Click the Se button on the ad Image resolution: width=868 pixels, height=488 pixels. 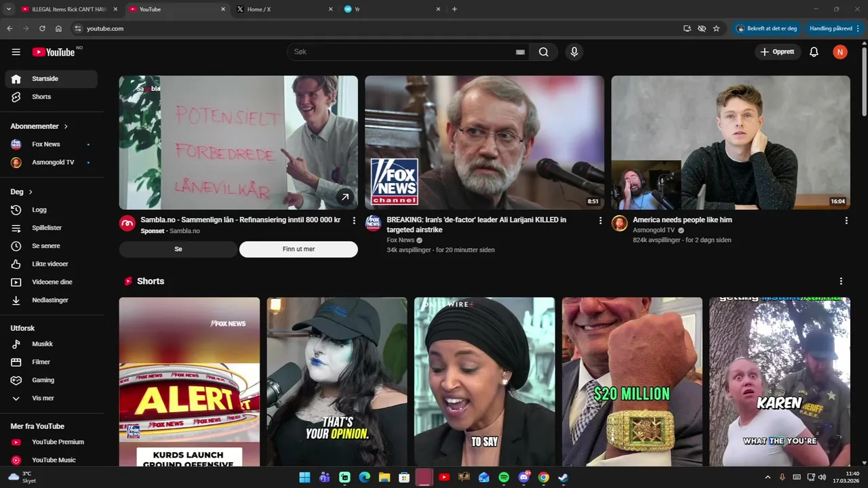[178, 249]
